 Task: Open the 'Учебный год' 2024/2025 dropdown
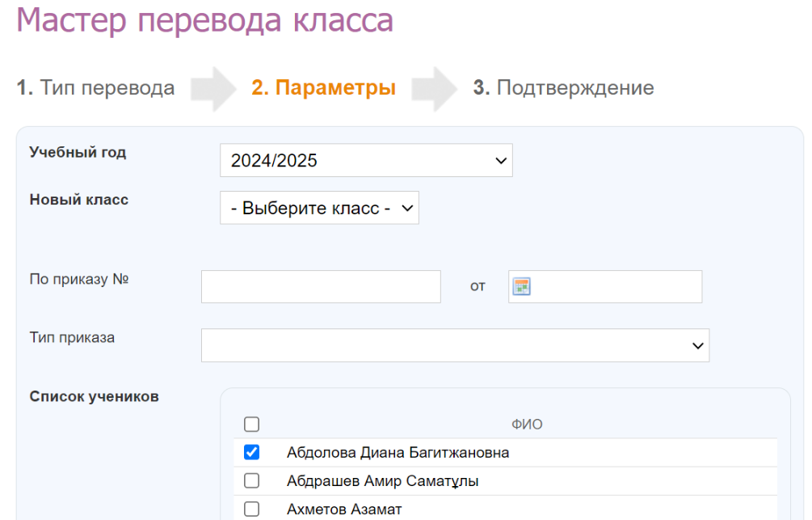(366, 160)
